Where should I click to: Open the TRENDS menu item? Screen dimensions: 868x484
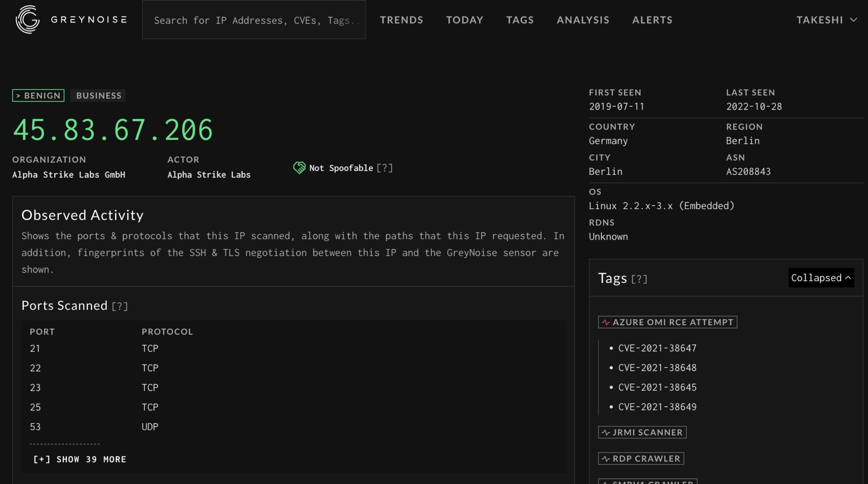(x=401, y=19)
